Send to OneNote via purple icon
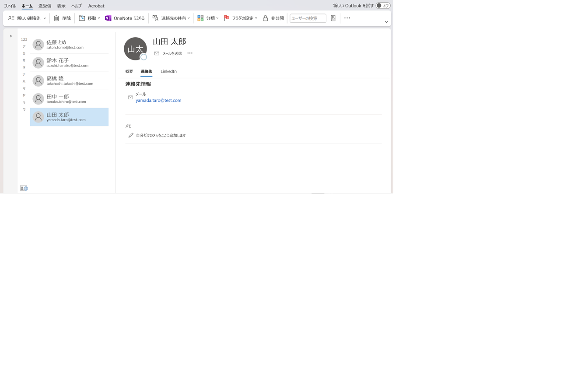Image resolution: width=588 pixels, height=392 pixels. 108,18
